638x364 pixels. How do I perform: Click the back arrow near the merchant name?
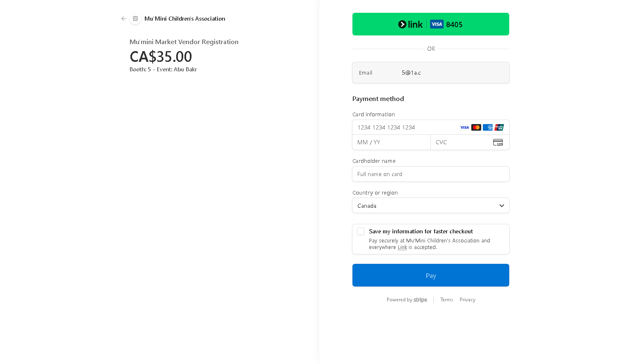click(123, 19)
